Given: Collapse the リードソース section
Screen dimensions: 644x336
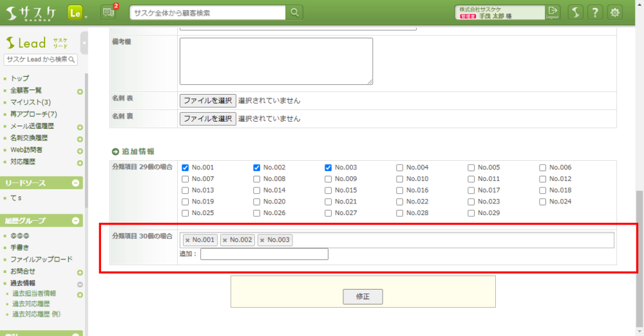Looking at the screenshot, I should (75, 183).
